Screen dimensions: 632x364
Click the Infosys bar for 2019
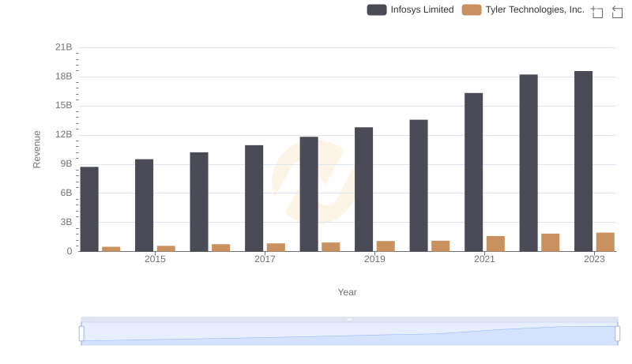click(x=363, y=190)
